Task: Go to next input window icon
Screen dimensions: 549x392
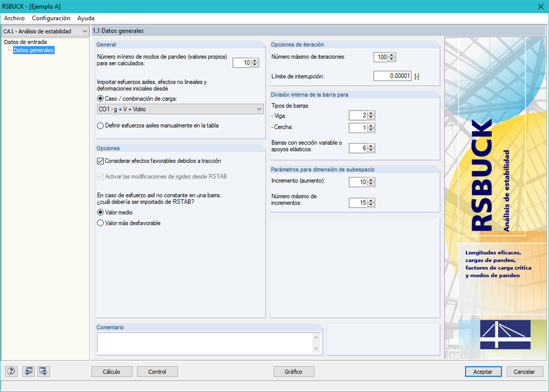Action: [44, 371]
